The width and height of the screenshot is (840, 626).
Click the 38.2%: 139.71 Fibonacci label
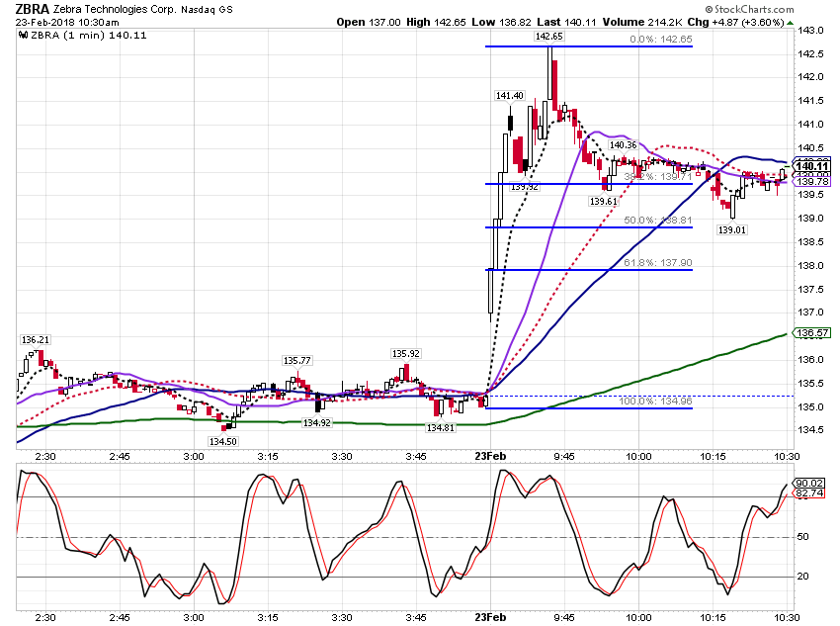point(658,176)
